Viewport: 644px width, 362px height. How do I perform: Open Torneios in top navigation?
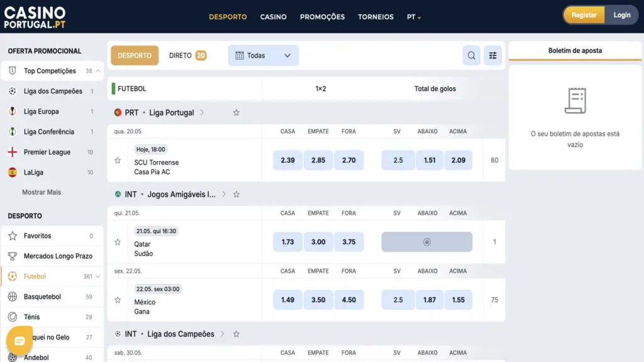(x=376, y=17)
